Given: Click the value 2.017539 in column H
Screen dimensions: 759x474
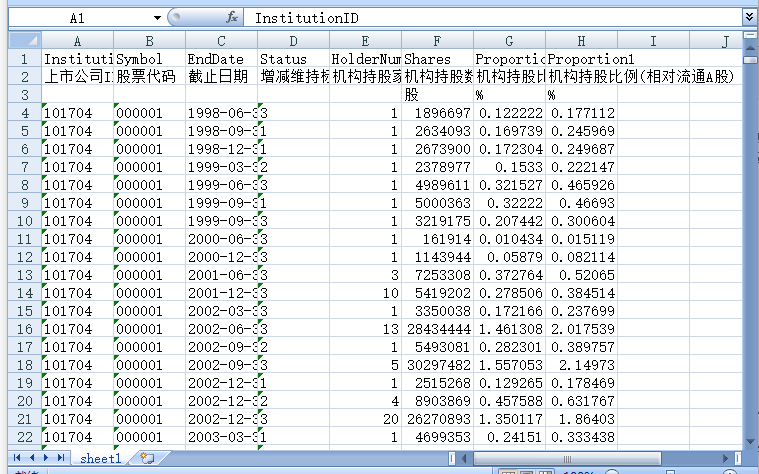Looking at the screenshot, I should coord(581,329).
